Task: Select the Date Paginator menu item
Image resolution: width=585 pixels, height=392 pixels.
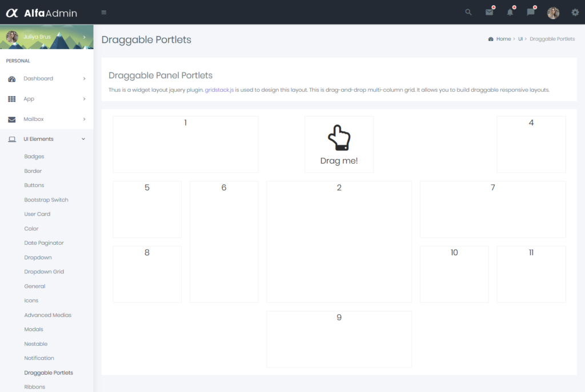Action: [x=44, y=243]
